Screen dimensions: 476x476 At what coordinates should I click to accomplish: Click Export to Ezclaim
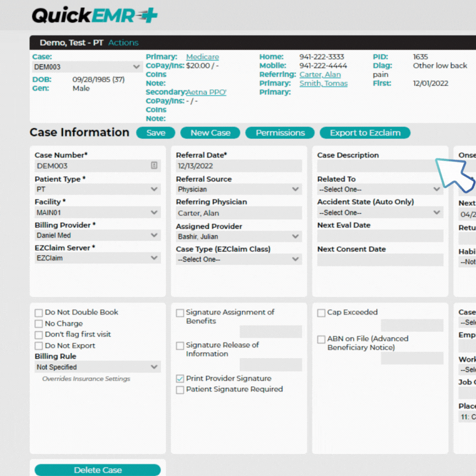365,133
